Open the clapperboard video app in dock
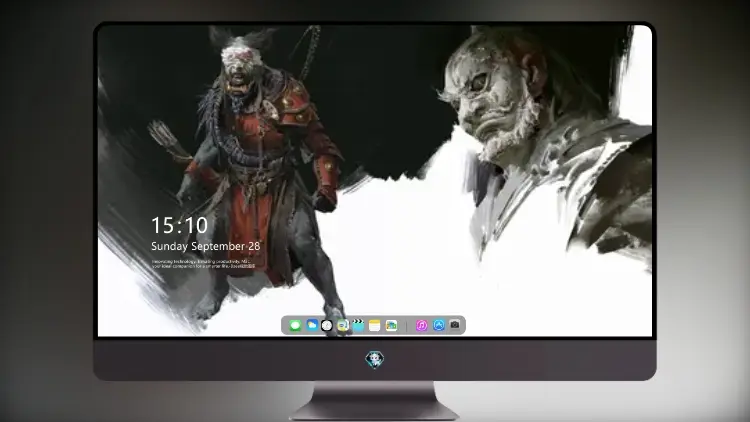750x422 pixels. (x=358, y=326)
